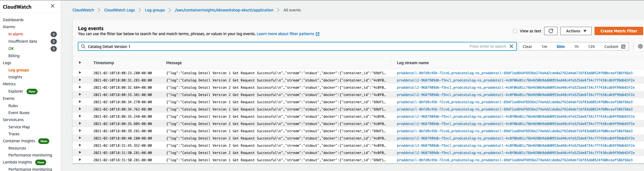Open log stream for 18:31:45.352 event
Image resolution: width=644 pixels, height=171 pixels.
click(x=516, y=146)
